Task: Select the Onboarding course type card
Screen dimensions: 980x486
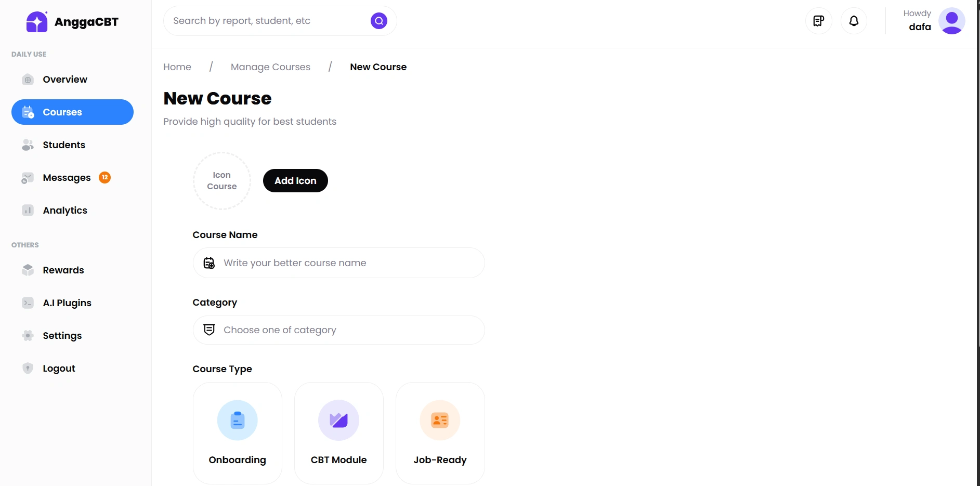Action: point(238,433)
